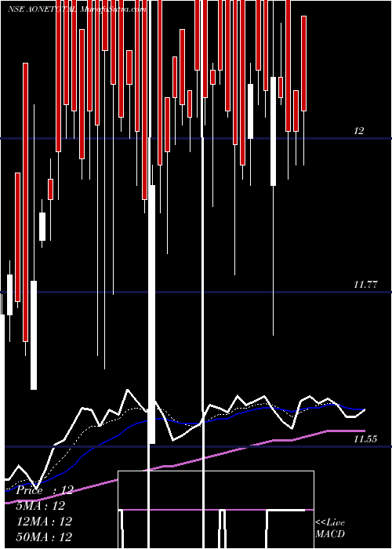392x549 pixels.
Task: Click the 'Price : 12' legend entry
Action: tap(45, 490)
